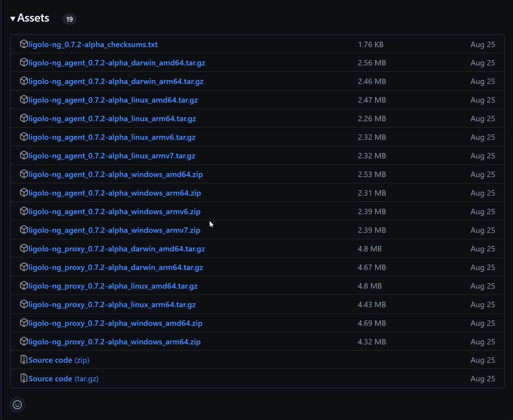Click package icon for agent linux_armv7 tarball
The width and height of the screenshot is (513, 420).
pos(24,155)
